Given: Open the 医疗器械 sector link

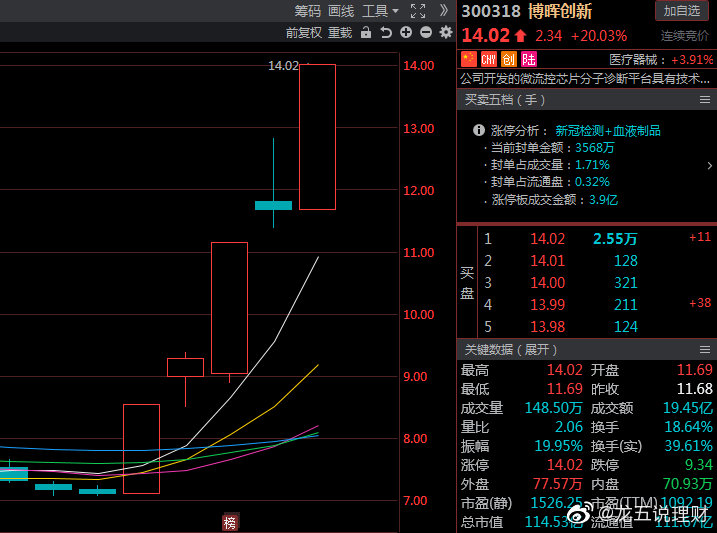Looking at the screenshot, I should coord(633,59).
